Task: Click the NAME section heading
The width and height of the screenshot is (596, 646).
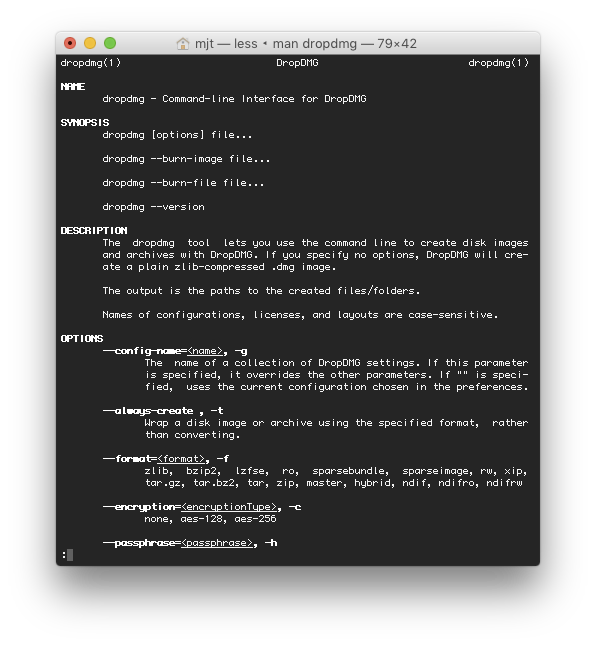Action: [73, 87]
